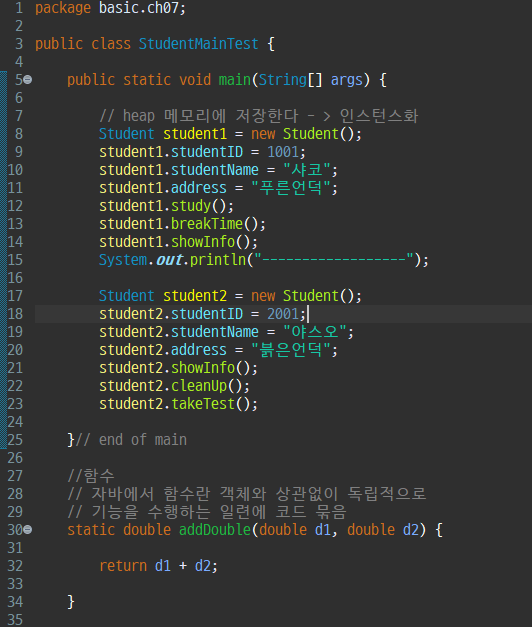Viewport: 532px width, 627px height.
Task: Click the '// end of main' comment
Action: [131, 440]
